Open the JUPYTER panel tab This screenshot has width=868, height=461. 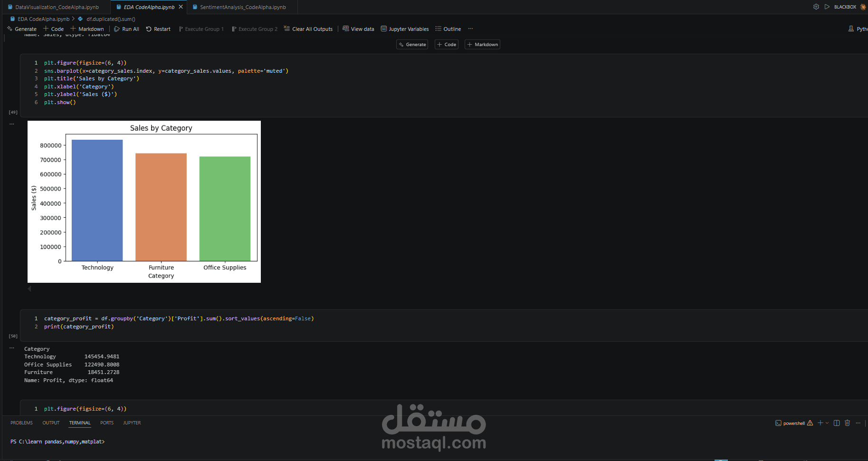(132, 423)
